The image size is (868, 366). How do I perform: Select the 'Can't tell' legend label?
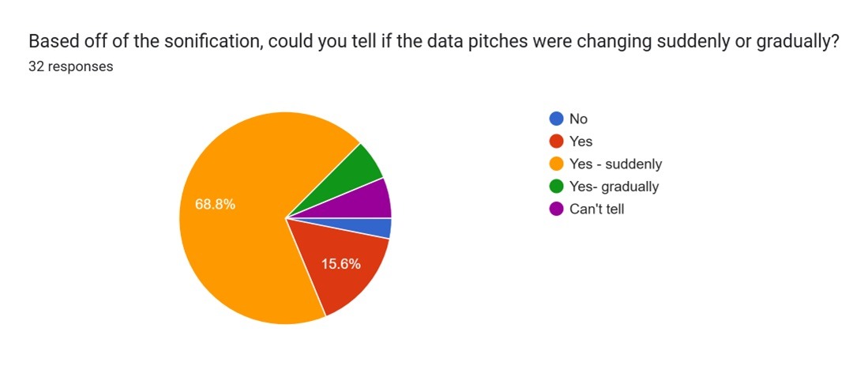click(596, 209)
